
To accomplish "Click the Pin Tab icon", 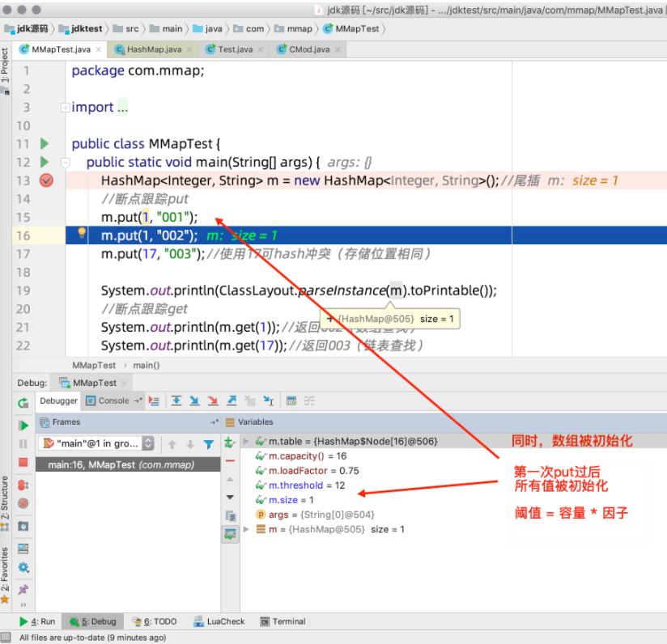I will (x=23, y=590).
